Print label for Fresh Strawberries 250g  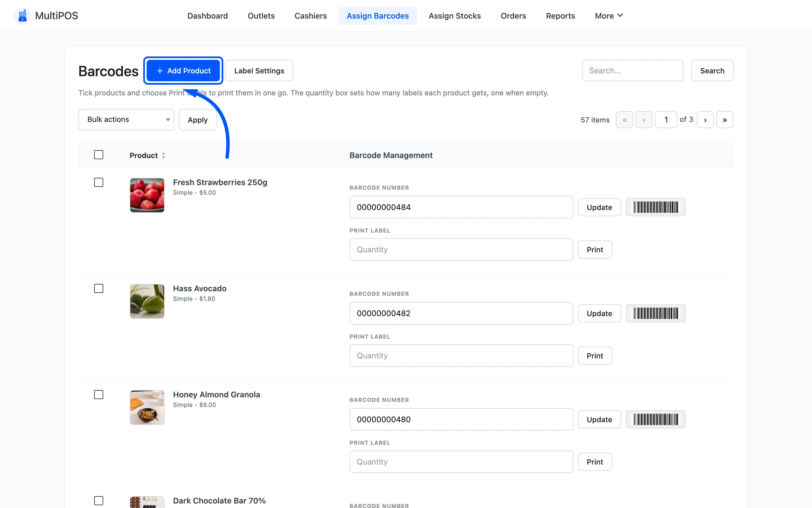tap(595, 250)
